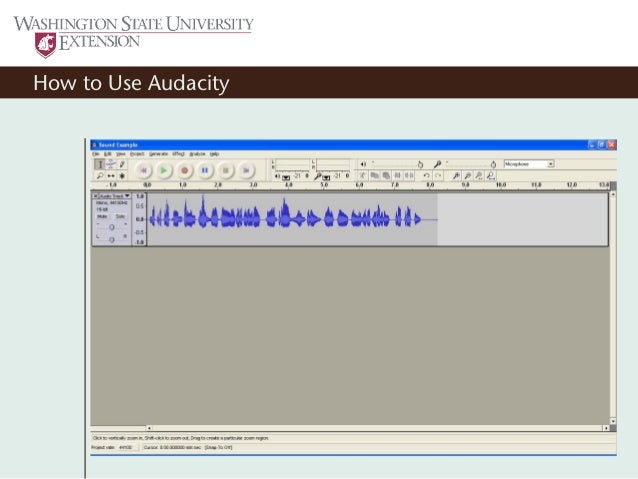Begin recording with the red Record button
The image size is (638, 479).
pos(184,171)
